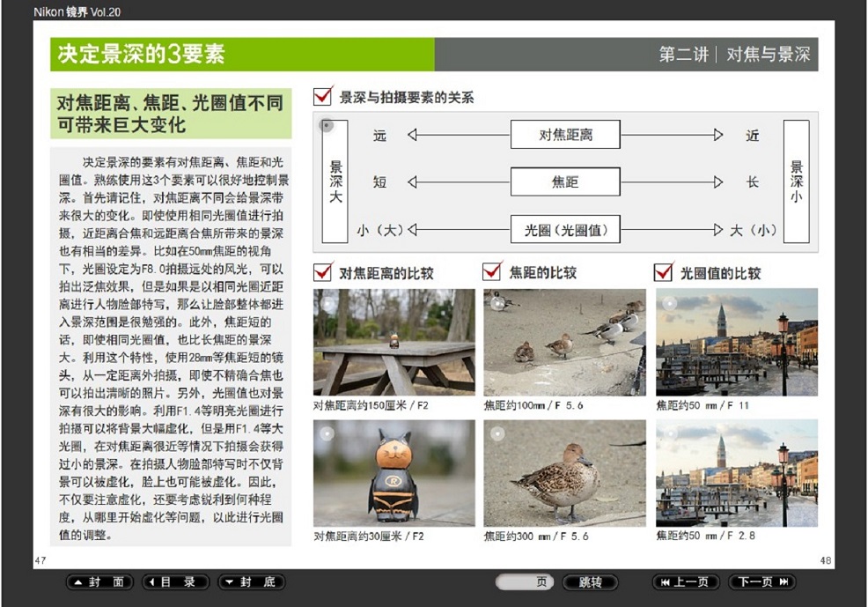Click the zoom dot on the F2.8 Venice photo
The image size is (868, 607).
[x=670, y=433]
